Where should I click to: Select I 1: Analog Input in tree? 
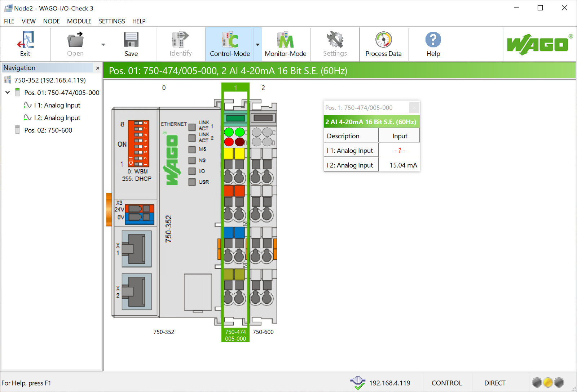point(57,105)
